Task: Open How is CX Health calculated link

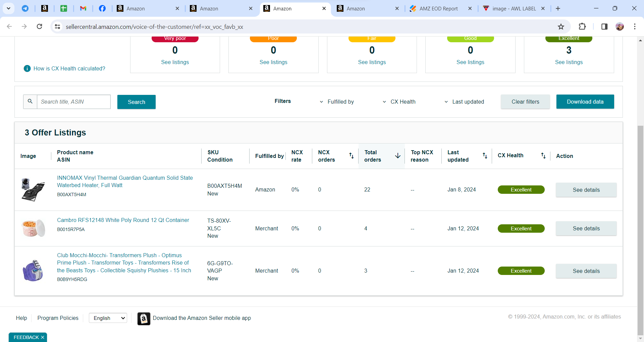Action: (69, 68)
